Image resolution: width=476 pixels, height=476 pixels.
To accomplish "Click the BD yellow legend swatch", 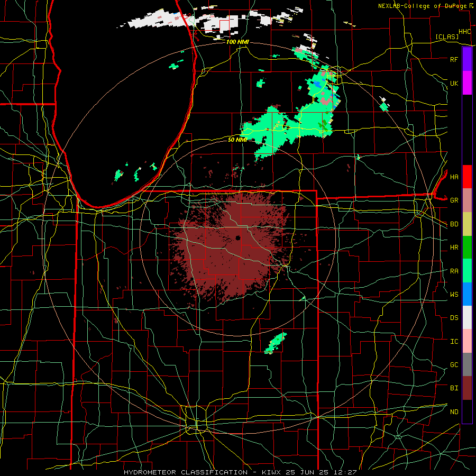I will (x=467, y=224).
